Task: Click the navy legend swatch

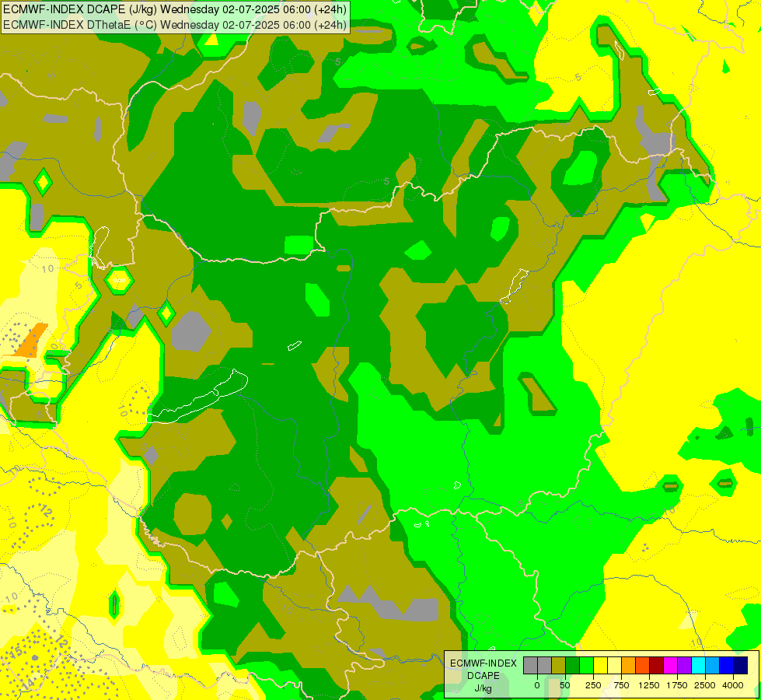Action: point(740,666)
